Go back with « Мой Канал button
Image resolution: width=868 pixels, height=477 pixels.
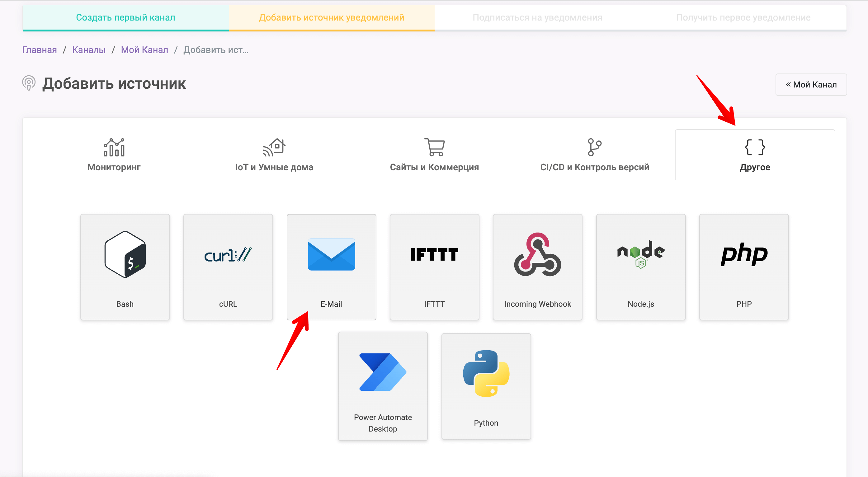[x=811, y=85]
